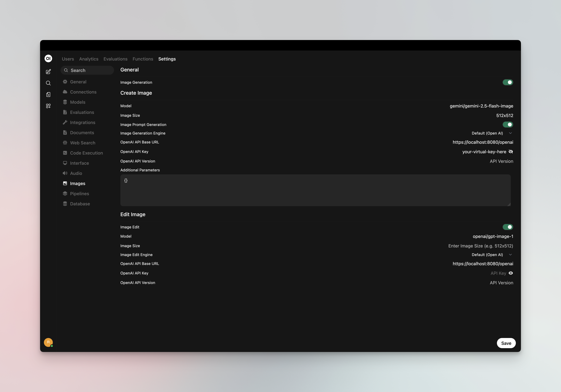Image resolution: width=561 pixels, height=392 pixels.
Task: Open the Connections settings section
Action: [x=83, y=92]
